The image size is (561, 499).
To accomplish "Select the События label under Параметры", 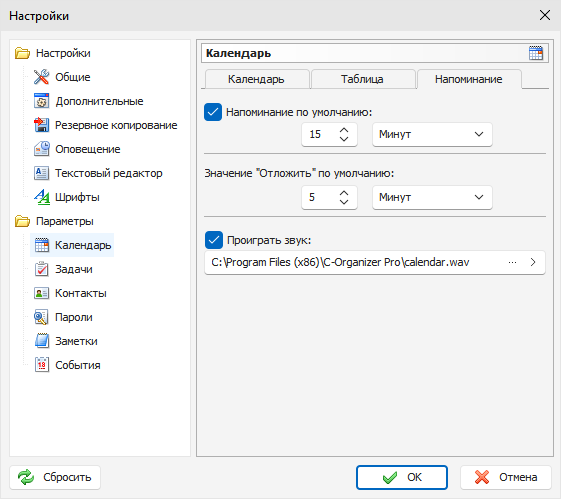I will (78, 365).
